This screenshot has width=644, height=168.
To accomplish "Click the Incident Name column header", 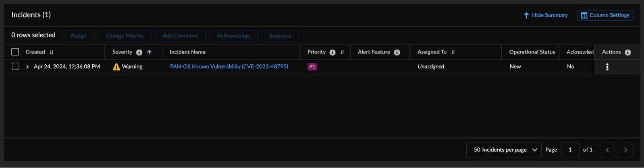I will click(x=187, y=52).
